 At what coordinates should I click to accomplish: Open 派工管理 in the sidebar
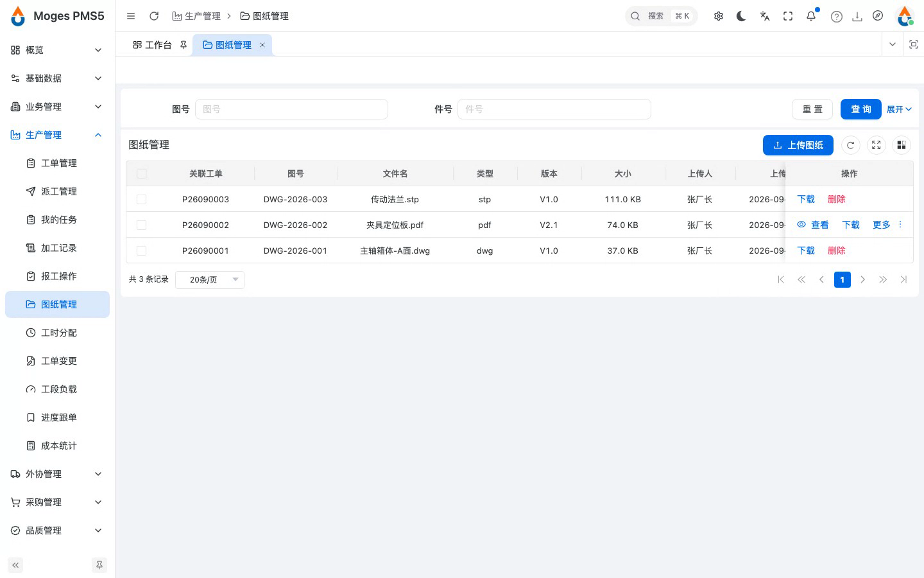tap(57, 191)
